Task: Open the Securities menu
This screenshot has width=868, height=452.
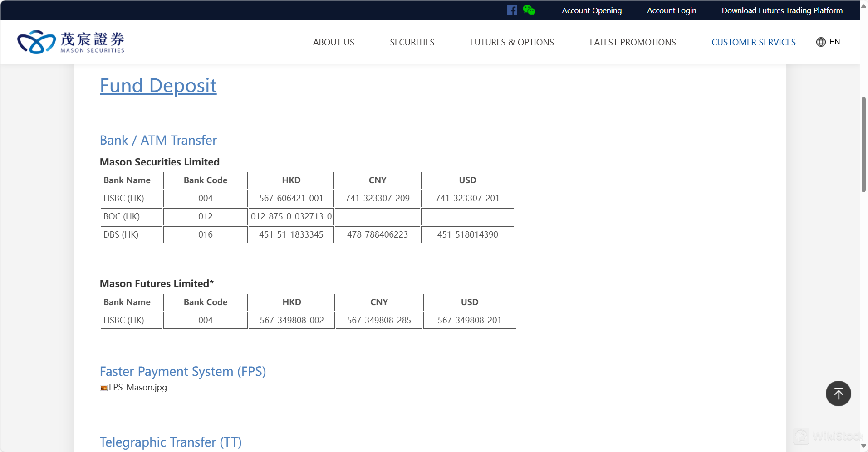Action: pyautogui.click(x=412, y=42)
